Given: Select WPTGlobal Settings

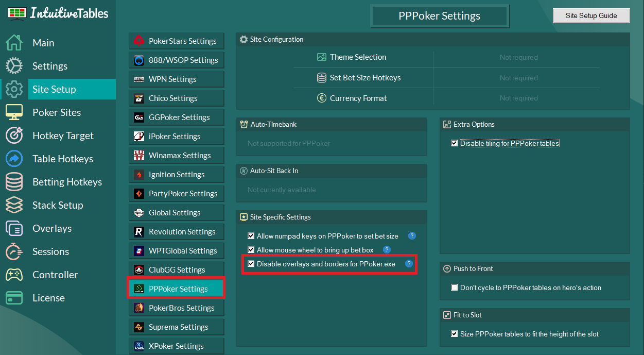Looking at the screenshot, I should click(x=176, y=251).
